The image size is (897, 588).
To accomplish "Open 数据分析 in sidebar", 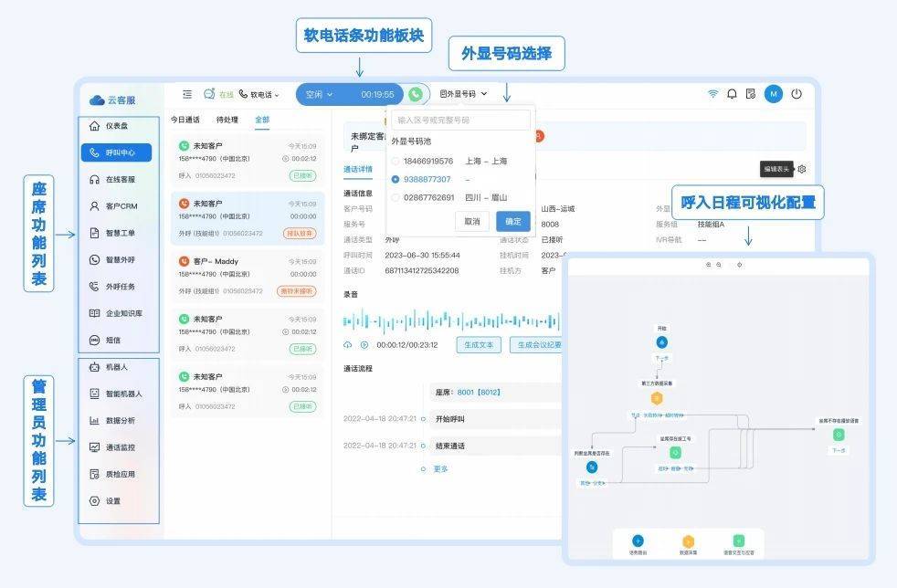I will [x=112, y=420].
